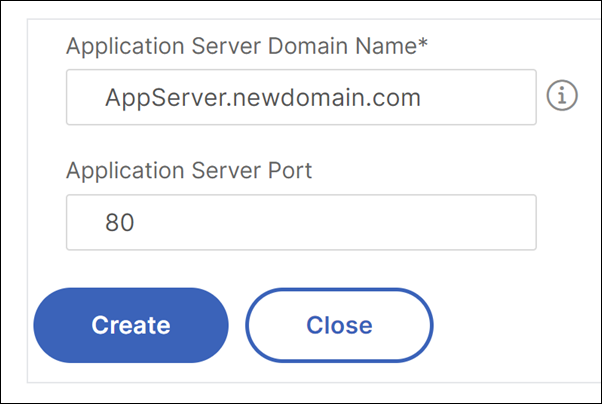Click the port value 80
Viewport: 602px width, 404px height.
click(120, 222)
